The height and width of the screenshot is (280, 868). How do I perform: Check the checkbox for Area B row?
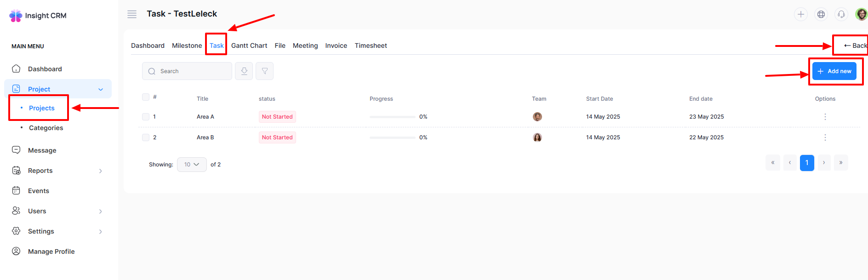[146, 137]
